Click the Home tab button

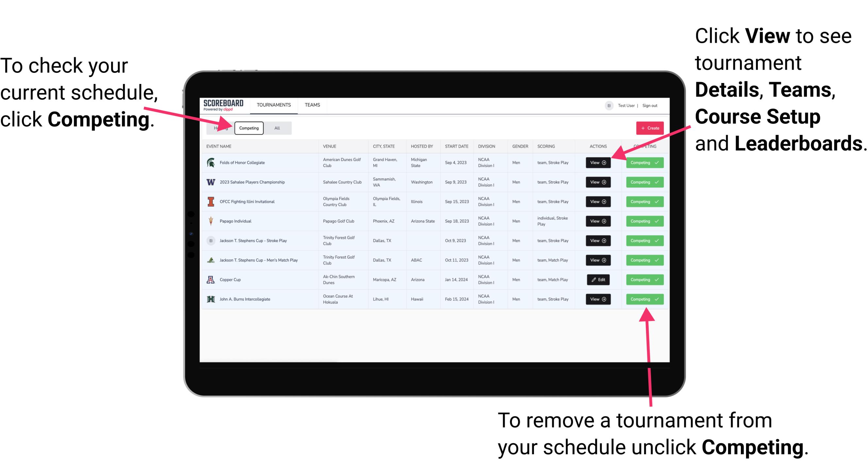(x=220, y=128)
